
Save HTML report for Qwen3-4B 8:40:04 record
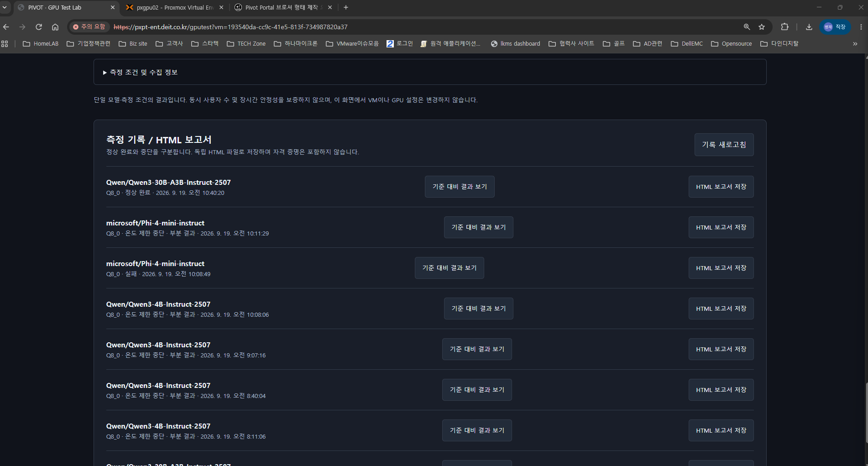click(x=721, y=390)
